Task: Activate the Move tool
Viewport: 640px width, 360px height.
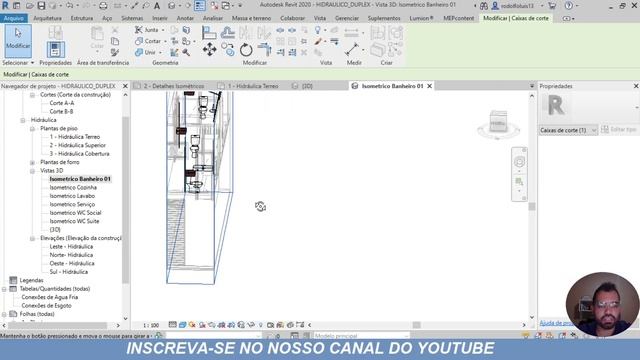Action: click(209, 50)
